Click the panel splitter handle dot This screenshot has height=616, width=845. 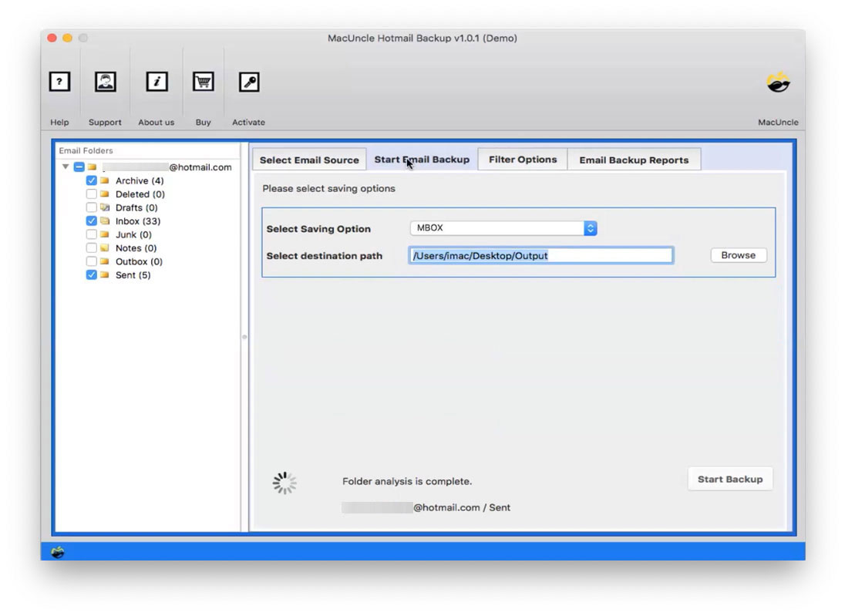click(x=244, y=337)
